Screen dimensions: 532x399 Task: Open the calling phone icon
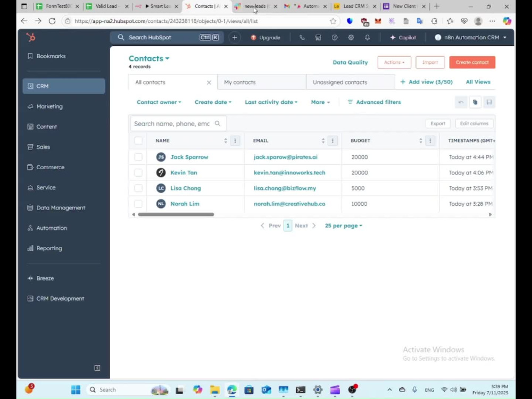coord(302,38)
